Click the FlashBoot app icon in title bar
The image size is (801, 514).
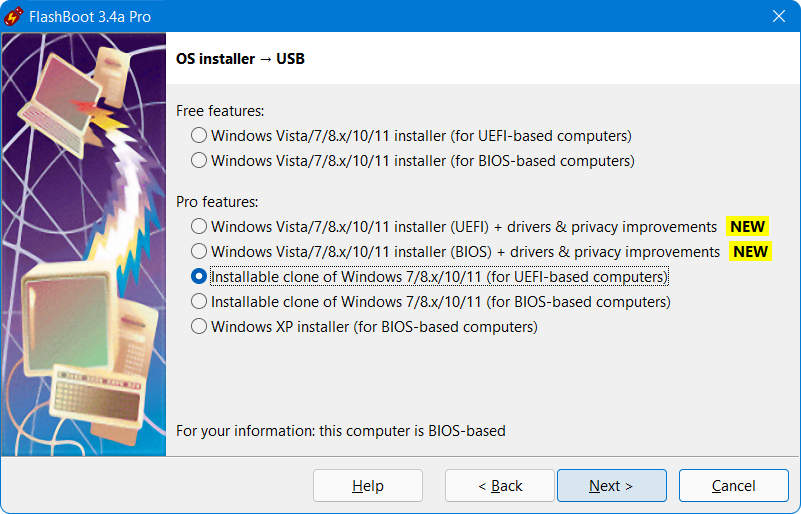pos(15,16)
